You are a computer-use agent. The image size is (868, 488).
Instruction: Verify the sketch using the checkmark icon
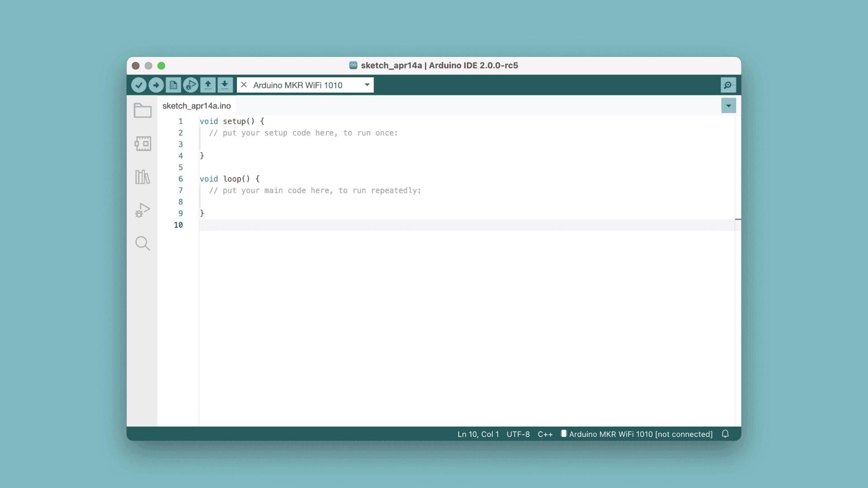coord(139,85)
